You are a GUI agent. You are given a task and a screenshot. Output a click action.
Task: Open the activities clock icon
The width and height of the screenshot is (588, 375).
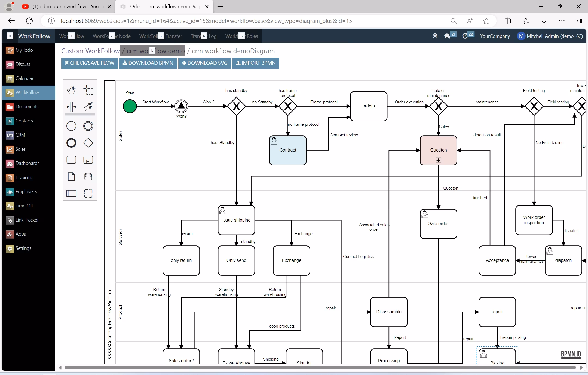point(468,36)
